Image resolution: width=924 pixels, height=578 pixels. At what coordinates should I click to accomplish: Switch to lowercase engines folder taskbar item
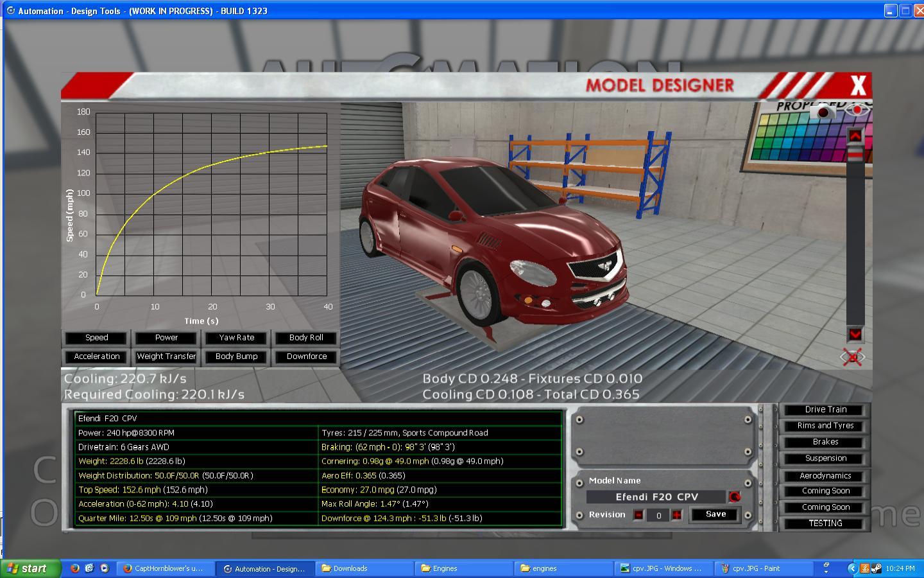click(565, 568)
